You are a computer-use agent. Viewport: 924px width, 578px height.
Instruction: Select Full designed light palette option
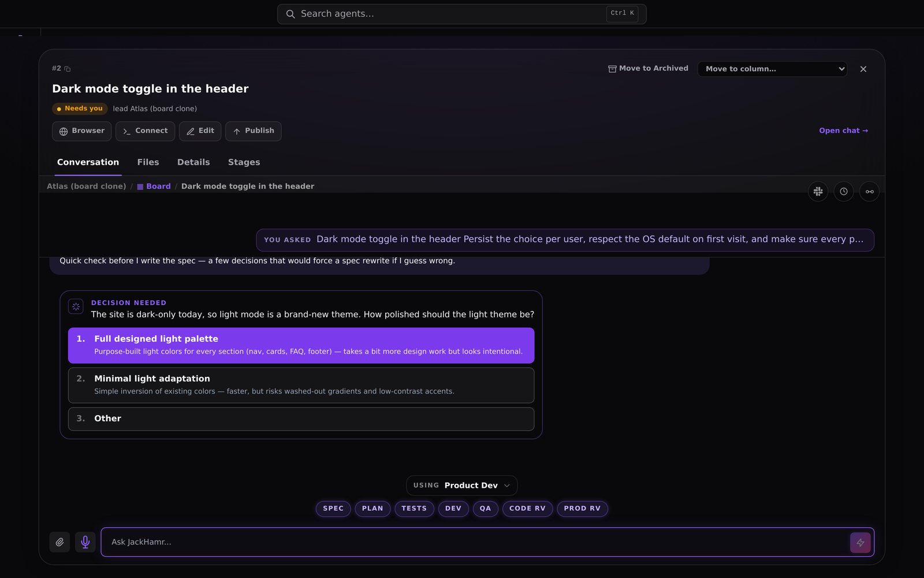[301, 346]
